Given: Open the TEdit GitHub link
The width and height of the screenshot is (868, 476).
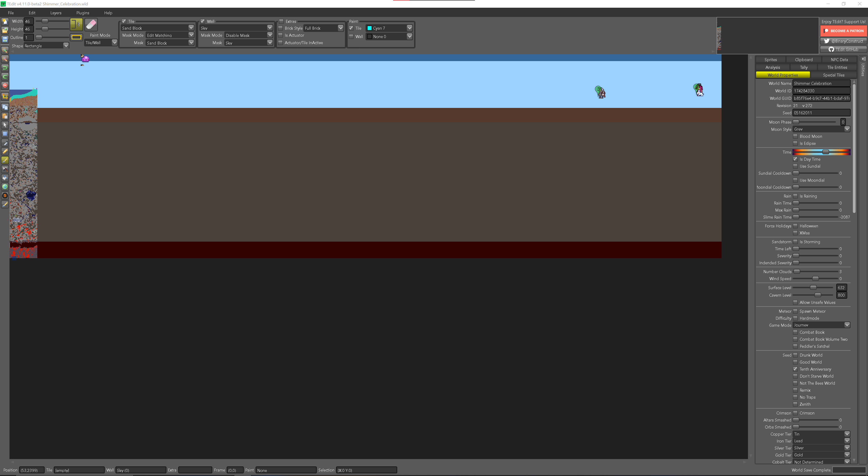Looking at the screenshot, I should click(x=843, y=49).
